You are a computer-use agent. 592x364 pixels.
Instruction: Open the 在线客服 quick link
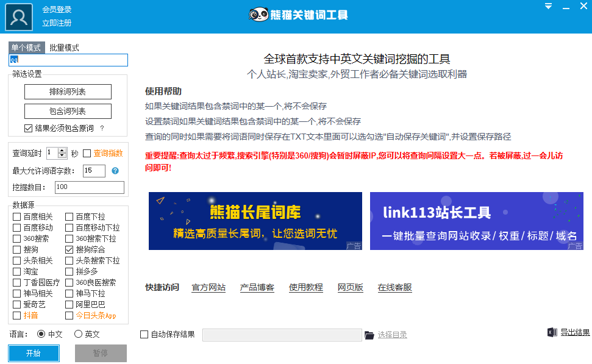395,288
